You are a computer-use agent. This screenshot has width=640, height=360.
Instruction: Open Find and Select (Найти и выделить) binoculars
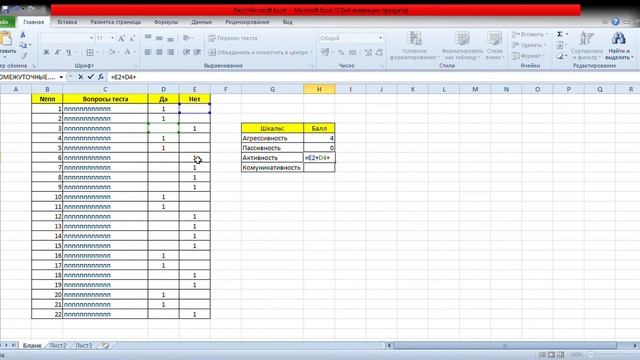(619, 46)
